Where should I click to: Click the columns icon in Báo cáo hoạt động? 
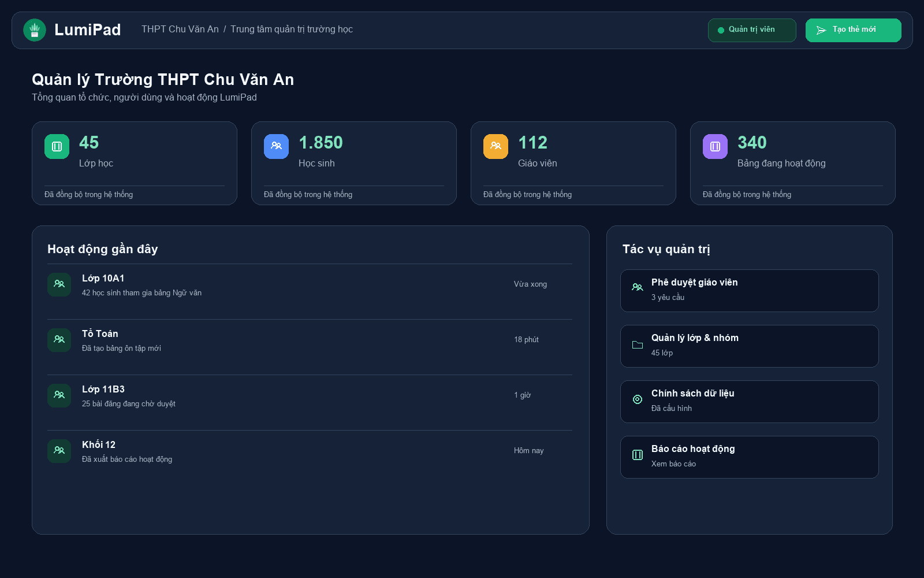pos(638,455)
